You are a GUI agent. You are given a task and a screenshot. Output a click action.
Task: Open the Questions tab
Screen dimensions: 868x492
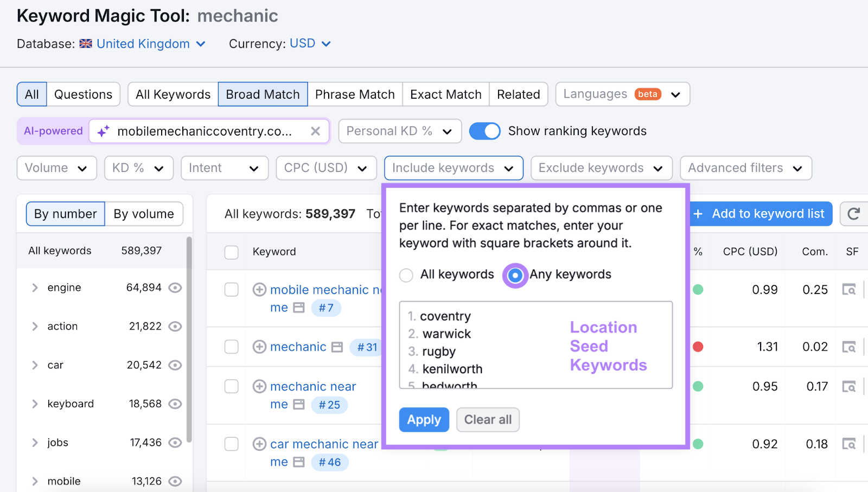(83, 94)
